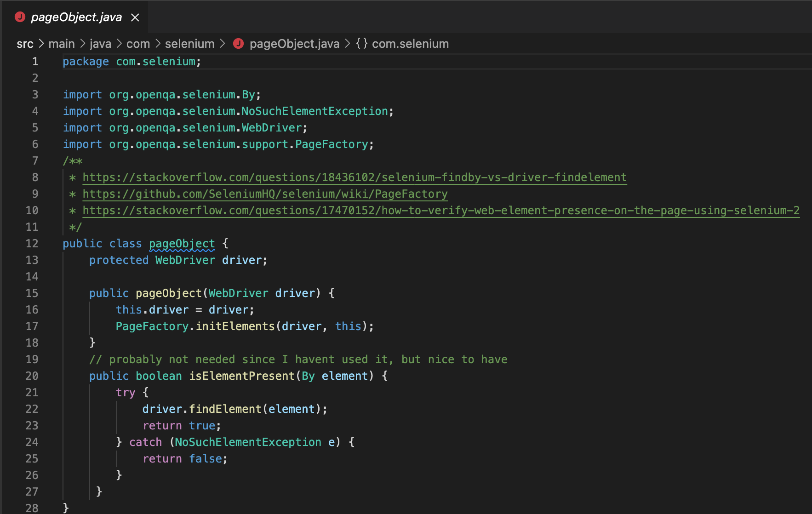This screenshot has height=514, width=812.
Task: Click line number 1 in the gutter
Action: pos(35,62)
